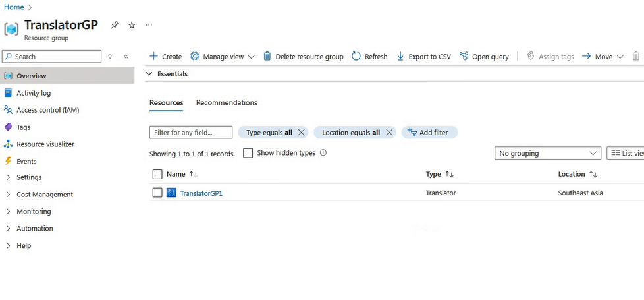The height and width of the screenshot is (300, 644).
Task: Expand the Automation menu group
Action: [x=8, y=228]
